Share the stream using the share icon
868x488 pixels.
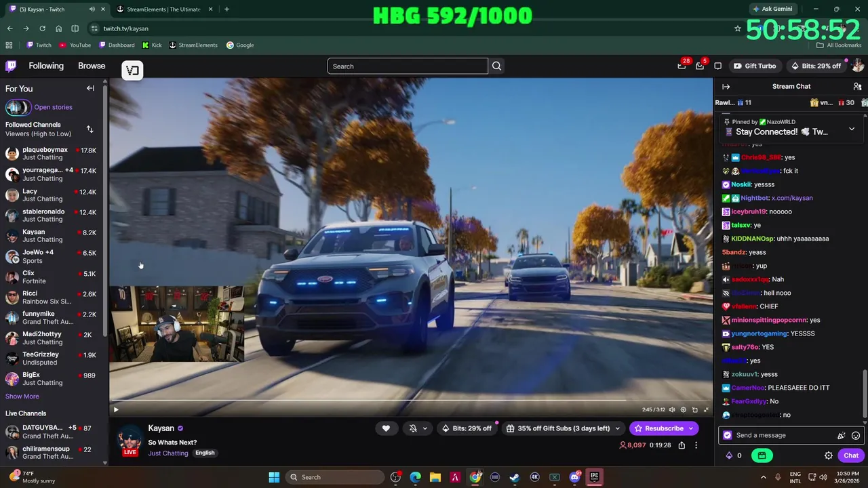pyautogui.click(x=682, y=445)
